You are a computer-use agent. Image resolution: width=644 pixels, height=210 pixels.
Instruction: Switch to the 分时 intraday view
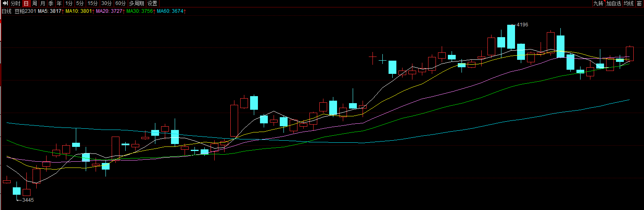tap(16, 3)
